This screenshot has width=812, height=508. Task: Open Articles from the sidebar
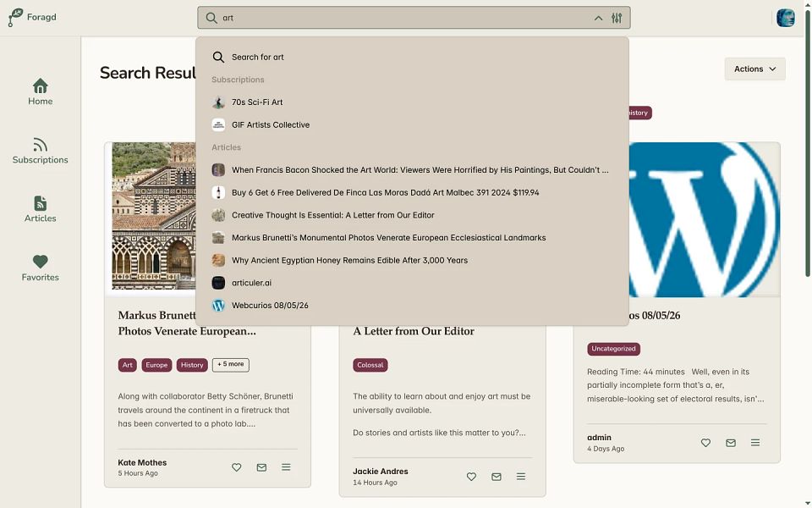pos(41,209)
